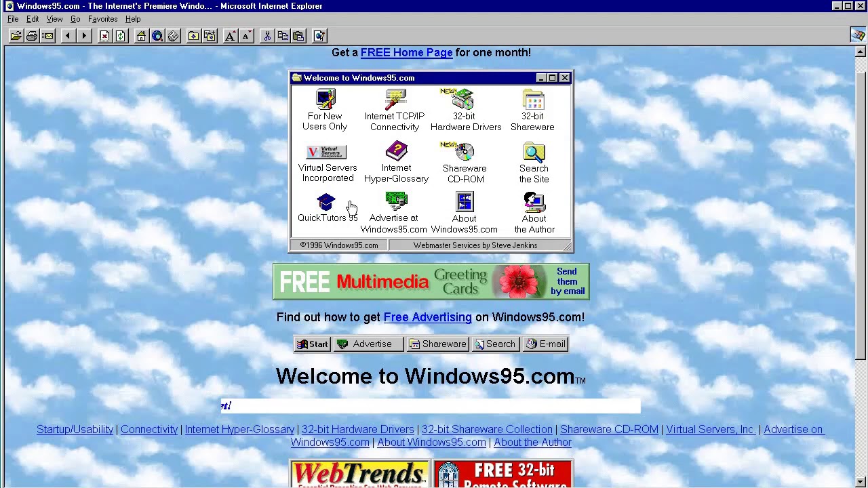This screenshot has width=868, height=488.
Task: Open the Connectivity text link
Action: point(149,429)
